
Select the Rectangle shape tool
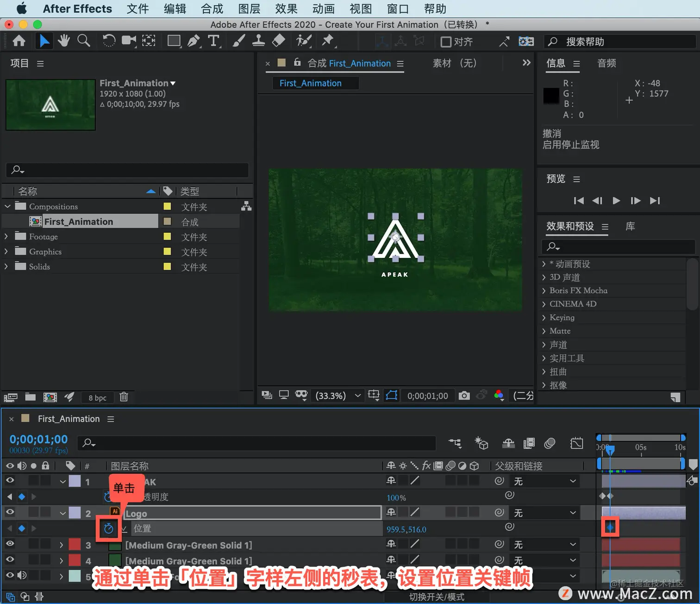(174, 41)
